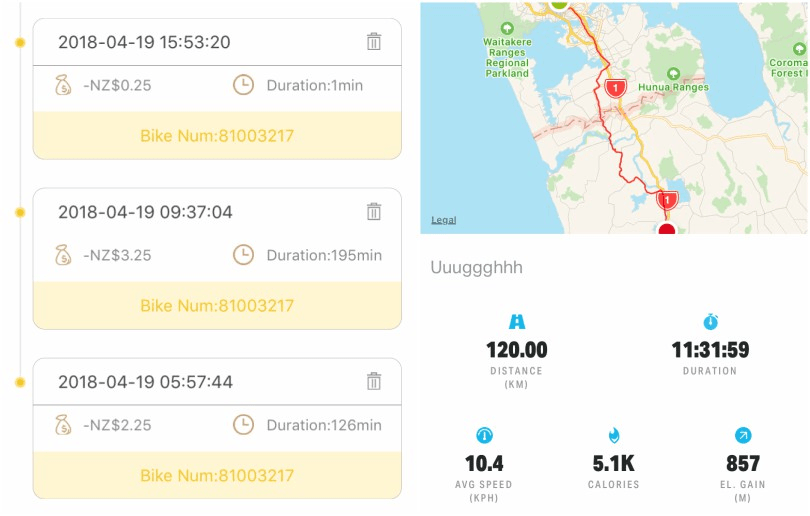Click trash icon on 09:37:04 ride
This screenshot has width=810, height=516.
pyautogui.click(x=374, y=212)
